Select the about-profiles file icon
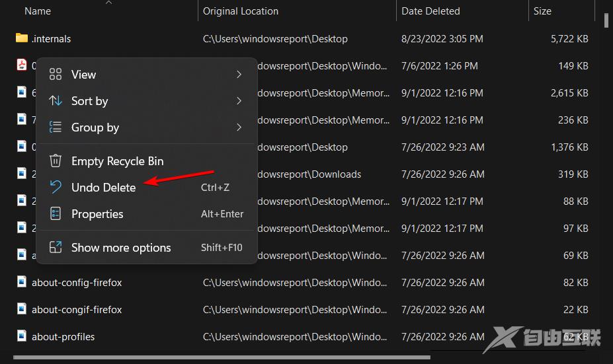The image size is (613, 364). (x=22, y=336)
